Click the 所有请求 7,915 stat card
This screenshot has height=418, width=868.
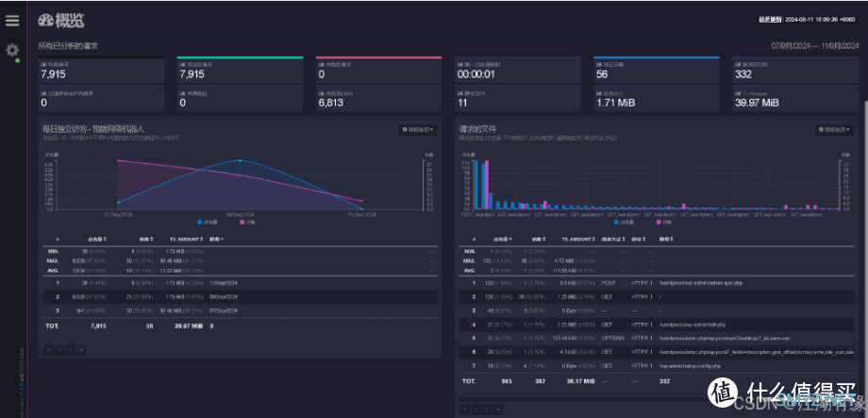[x=101, y=71]
